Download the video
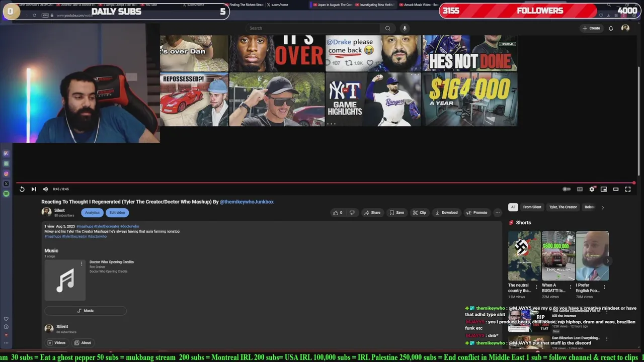Image resolution: width=644 pixels, height=362 pixels. pos(446,213)
